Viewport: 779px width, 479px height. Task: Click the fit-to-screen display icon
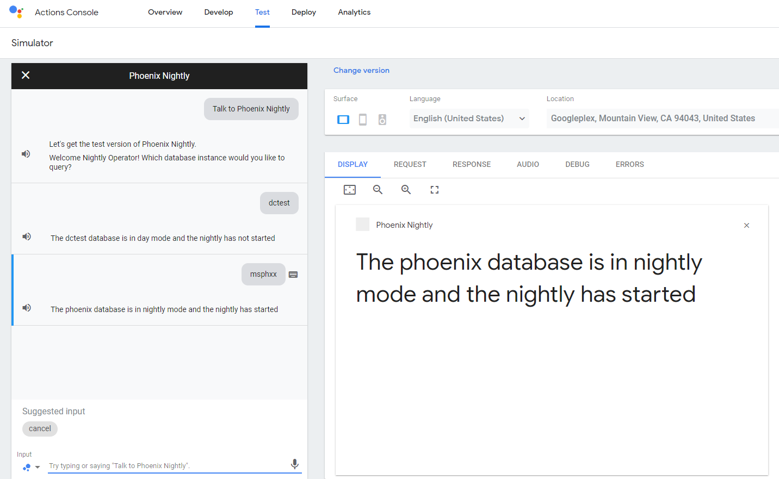(350, 190)
